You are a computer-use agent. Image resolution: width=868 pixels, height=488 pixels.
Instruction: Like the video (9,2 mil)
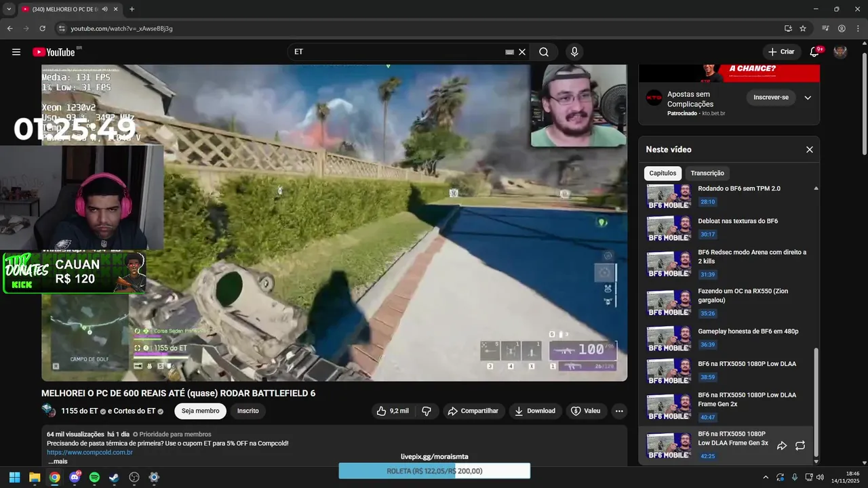click(392, 411)
